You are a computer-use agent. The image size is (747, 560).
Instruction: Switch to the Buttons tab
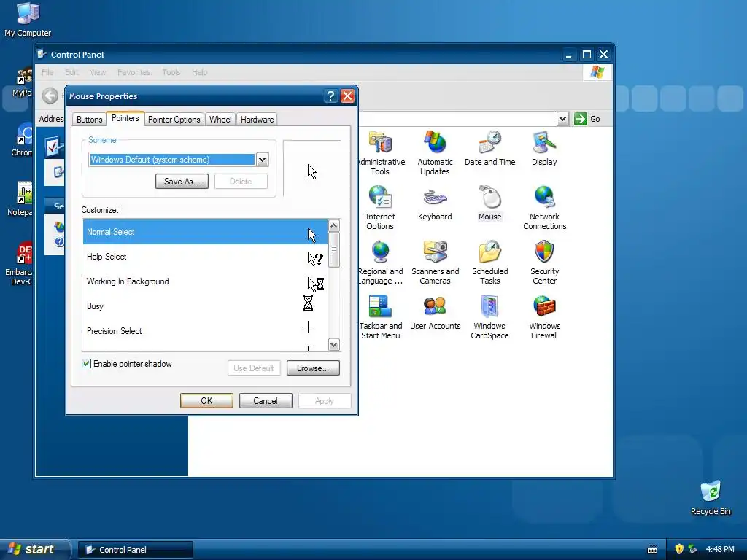pyautogui.click(x=89, y=119)
